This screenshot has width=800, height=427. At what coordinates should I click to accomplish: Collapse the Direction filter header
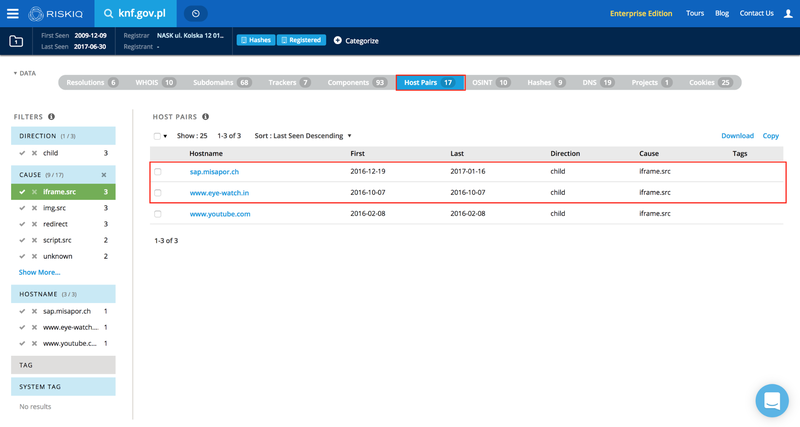[x=63, y=136]
